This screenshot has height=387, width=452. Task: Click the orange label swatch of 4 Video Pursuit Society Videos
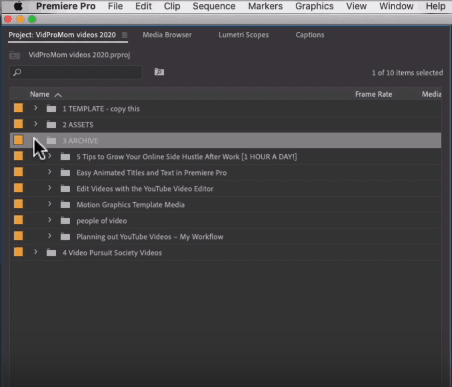pos(19,252)
